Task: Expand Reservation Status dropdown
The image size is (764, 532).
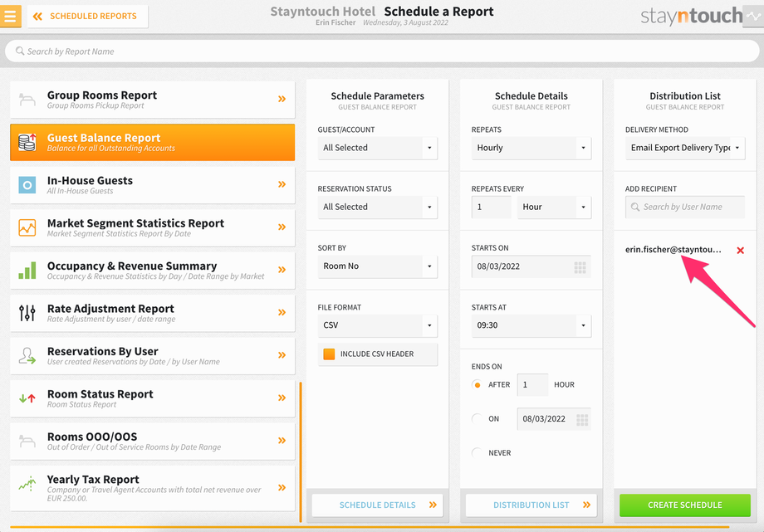Action: [378, 207]
